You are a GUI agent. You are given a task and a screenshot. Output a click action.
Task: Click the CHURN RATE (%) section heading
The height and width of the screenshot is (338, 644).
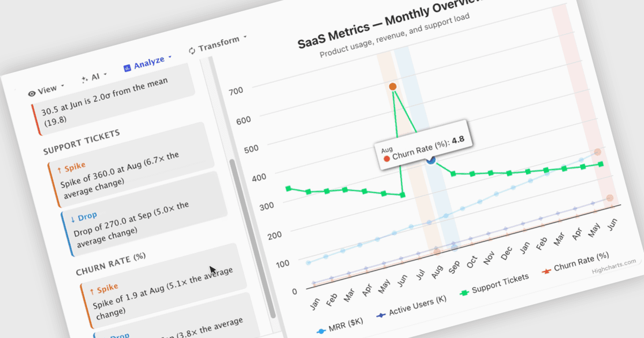(111, 264)
